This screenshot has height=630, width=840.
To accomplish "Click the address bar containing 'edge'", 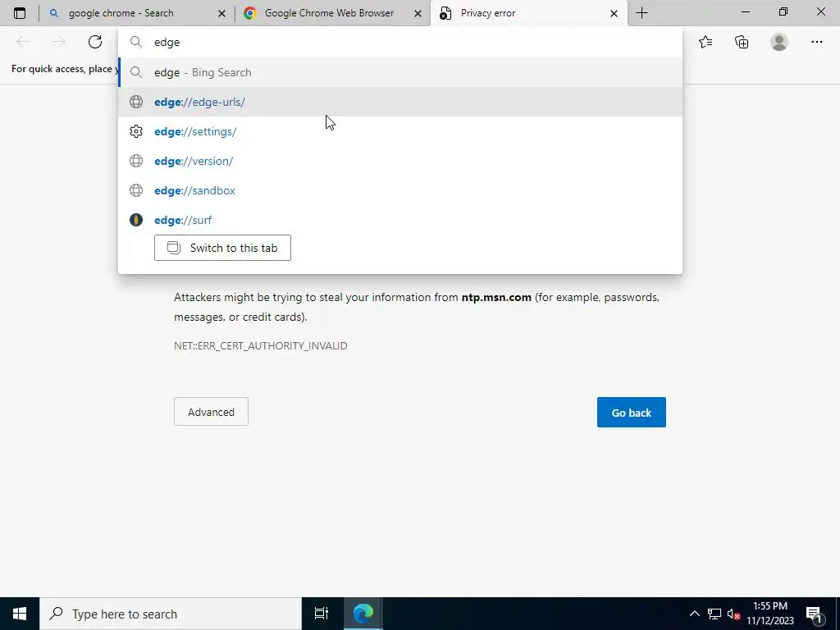I will tap(400, 43).
